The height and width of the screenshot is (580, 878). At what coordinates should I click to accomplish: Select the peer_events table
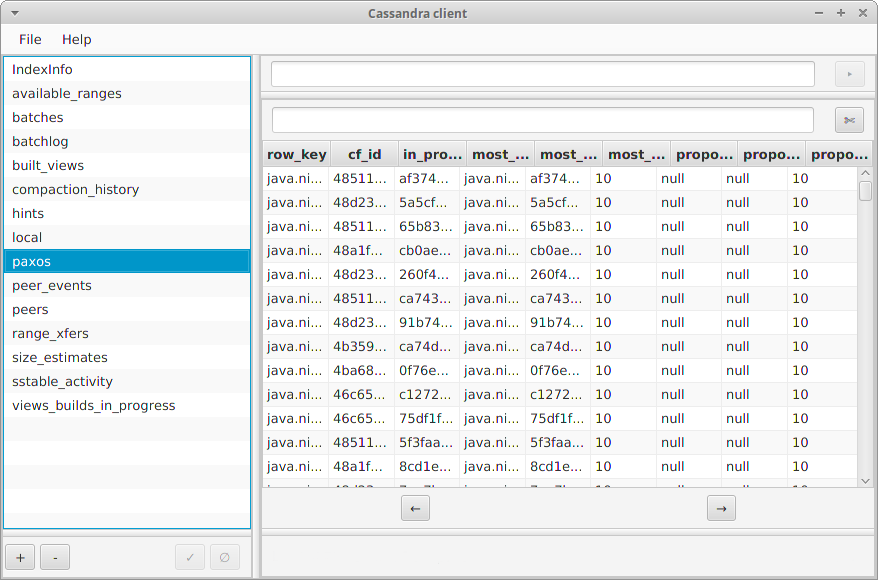(127, 286)
